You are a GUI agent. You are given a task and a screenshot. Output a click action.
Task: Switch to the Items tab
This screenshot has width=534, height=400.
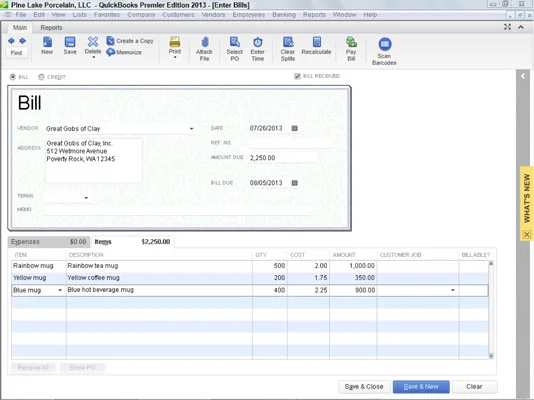coord(132,242)
